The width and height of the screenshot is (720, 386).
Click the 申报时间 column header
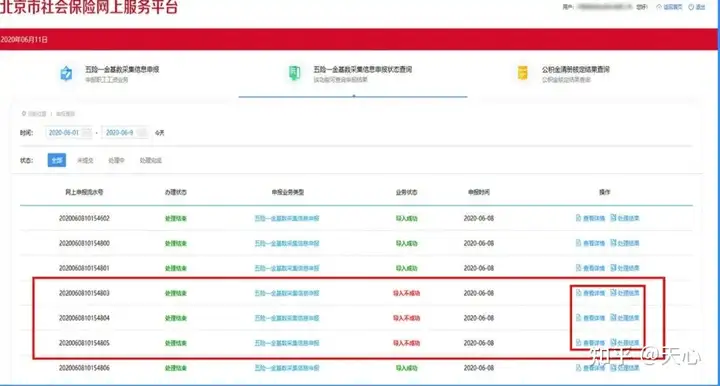click(x=479, y=192)
